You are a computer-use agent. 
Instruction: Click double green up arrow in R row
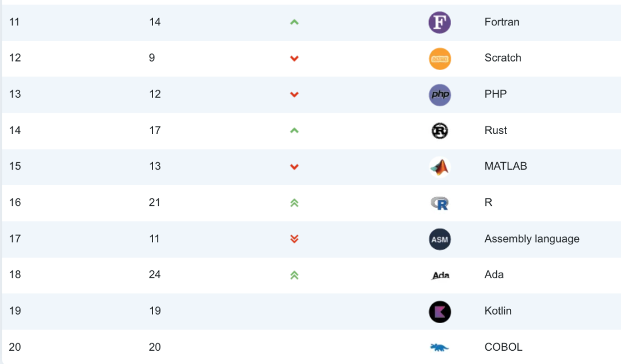pos(294,203)
